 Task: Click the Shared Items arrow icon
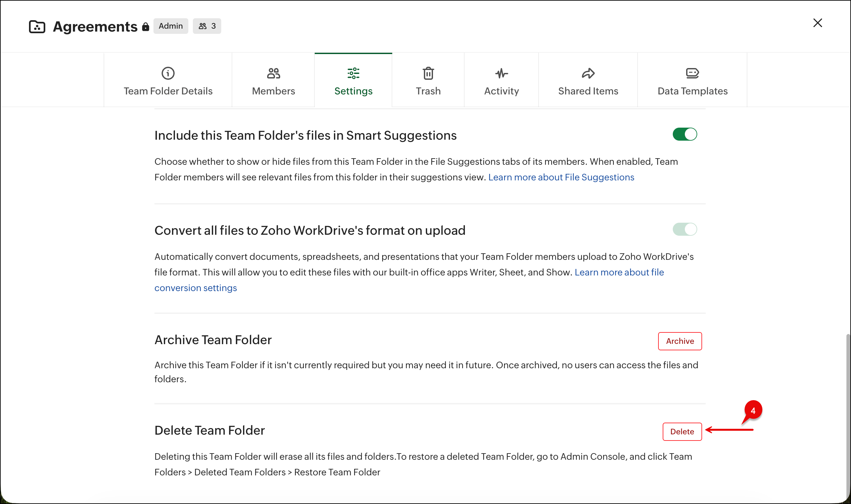coord(588,73)
